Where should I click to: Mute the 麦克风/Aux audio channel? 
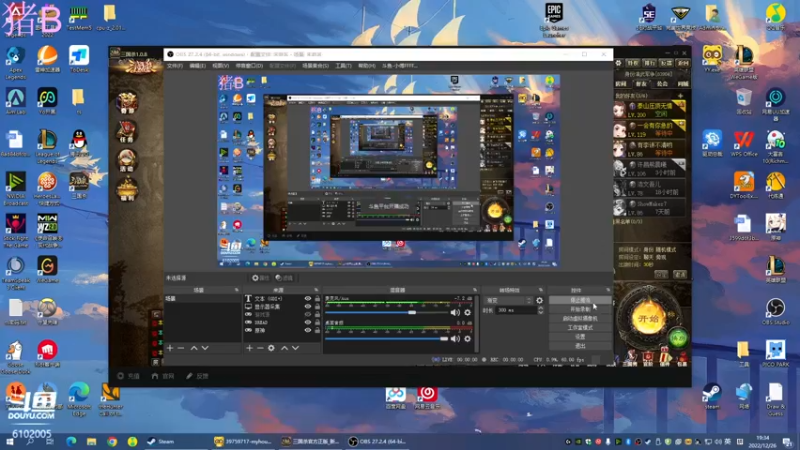tap(455, 312)
